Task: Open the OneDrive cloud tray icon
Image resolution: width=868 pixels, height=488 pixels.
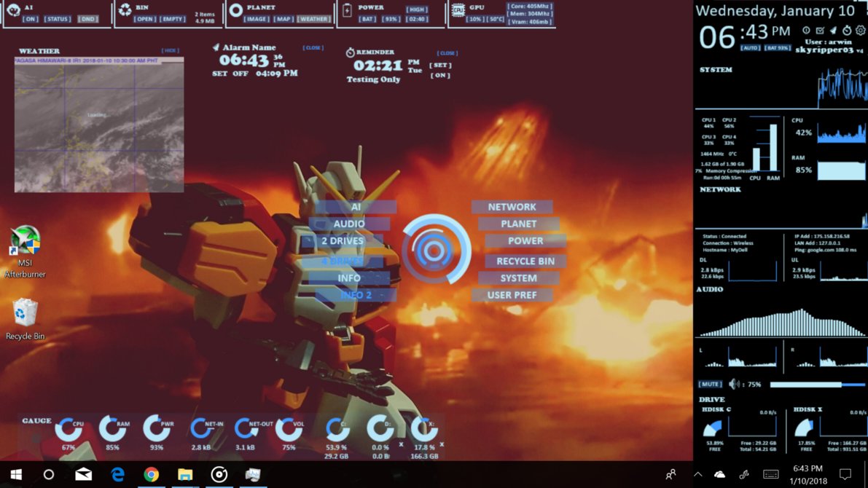Action: tap(719, 474)
